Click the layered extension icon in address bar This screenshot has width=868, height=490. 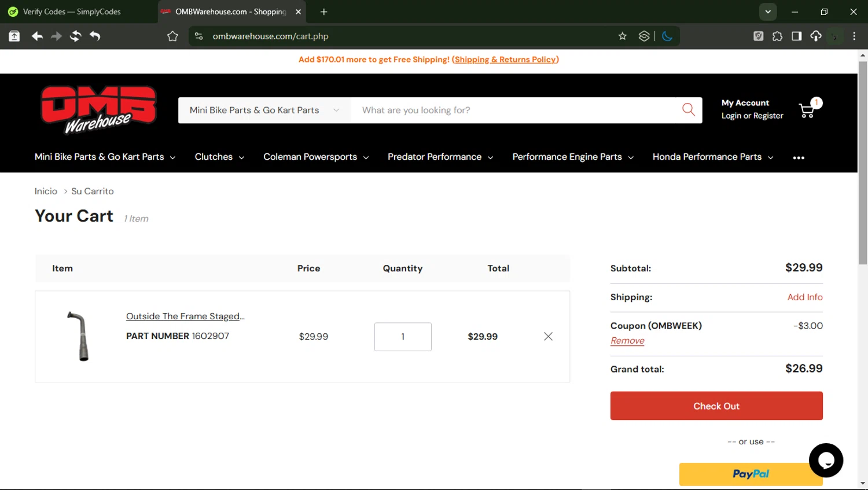[x=644, y=36]
